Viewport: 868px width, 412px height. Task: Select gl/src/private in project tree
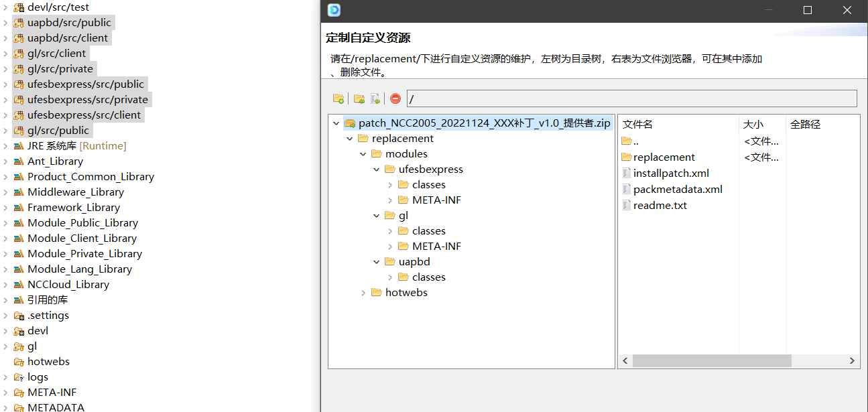tap(60, 69)
